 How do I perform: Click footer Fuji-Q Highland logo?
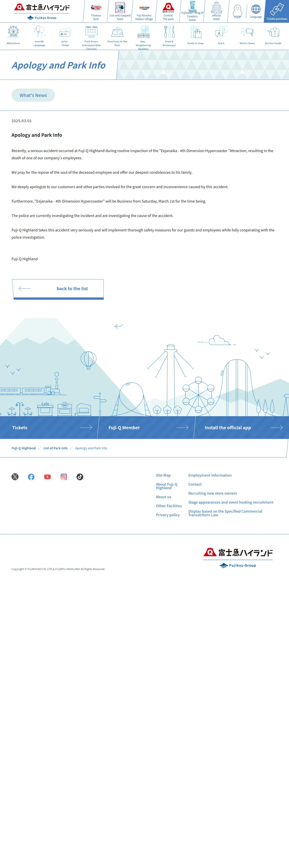(238, 553)
